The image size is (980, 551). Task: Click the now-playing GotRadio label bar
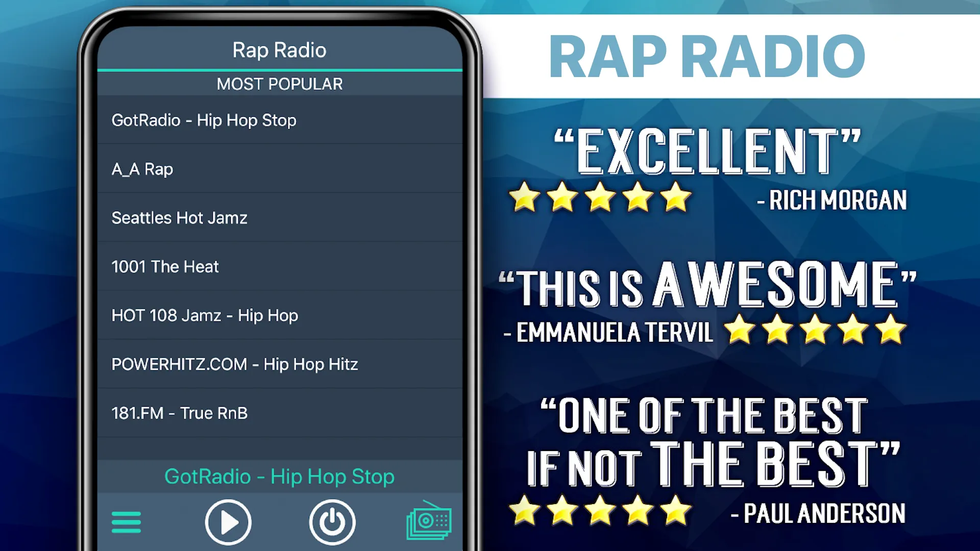(x=279, y=477)
